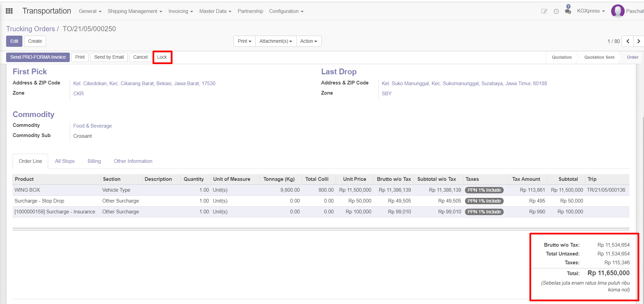Click the total amount Rp 11,650,000
644x304 pixels.
pyautogui.click(x=608, y=273)
